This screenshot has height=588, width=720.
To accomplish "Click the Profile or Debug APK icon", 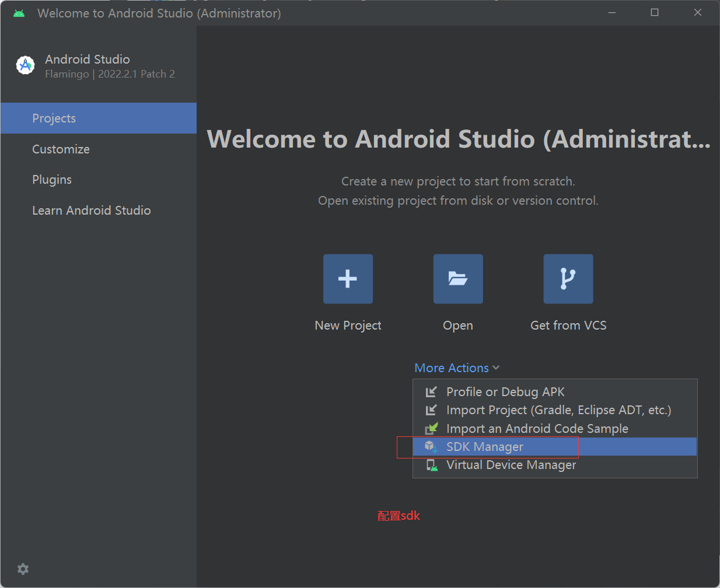I will 431,392.
